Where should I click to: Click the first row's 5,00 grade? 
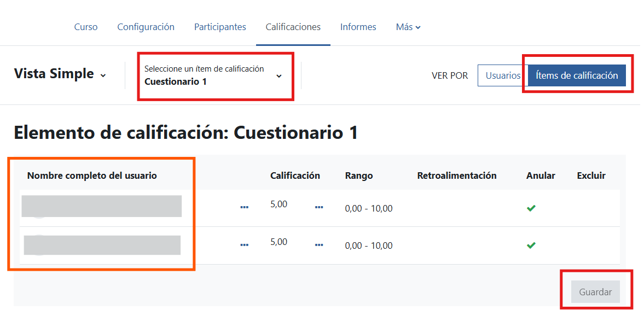tap(279, 204)
